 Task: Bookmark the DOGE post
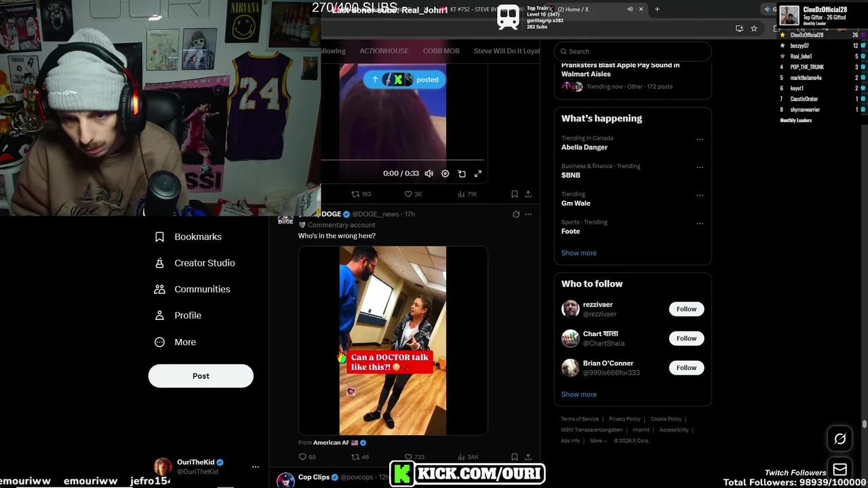(515, 457)
